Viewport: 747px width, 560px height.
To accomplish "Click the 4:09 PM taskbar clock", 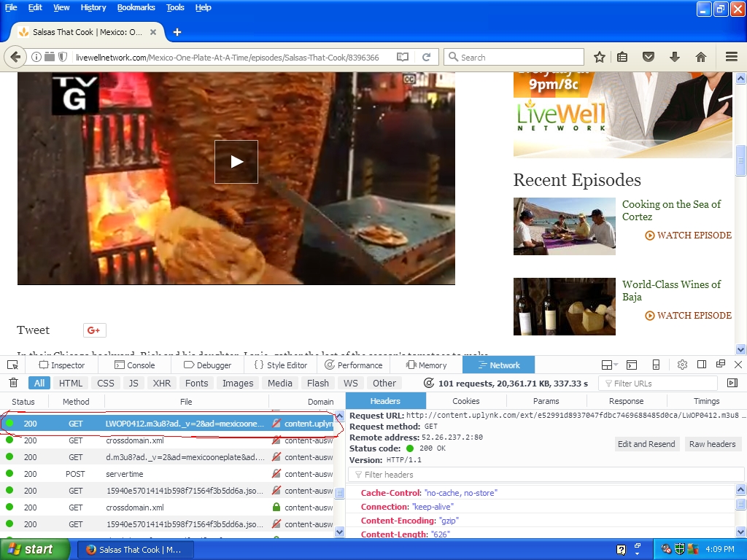I will point(720,549).
